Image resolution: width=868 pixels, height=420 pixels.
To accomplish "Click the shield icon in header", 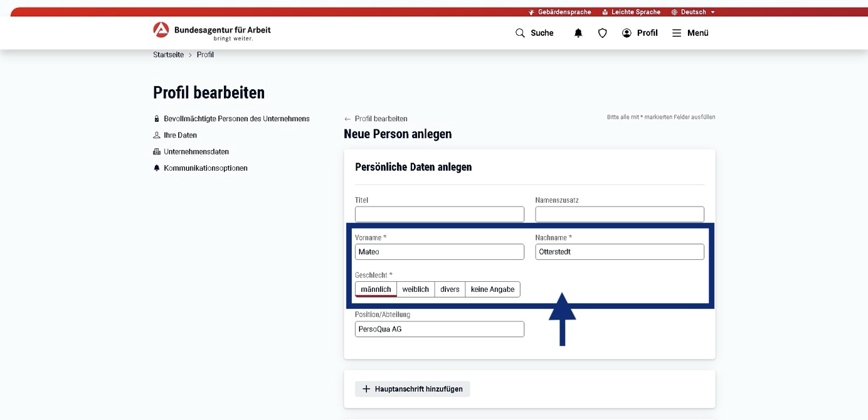I will click(602, 33).
